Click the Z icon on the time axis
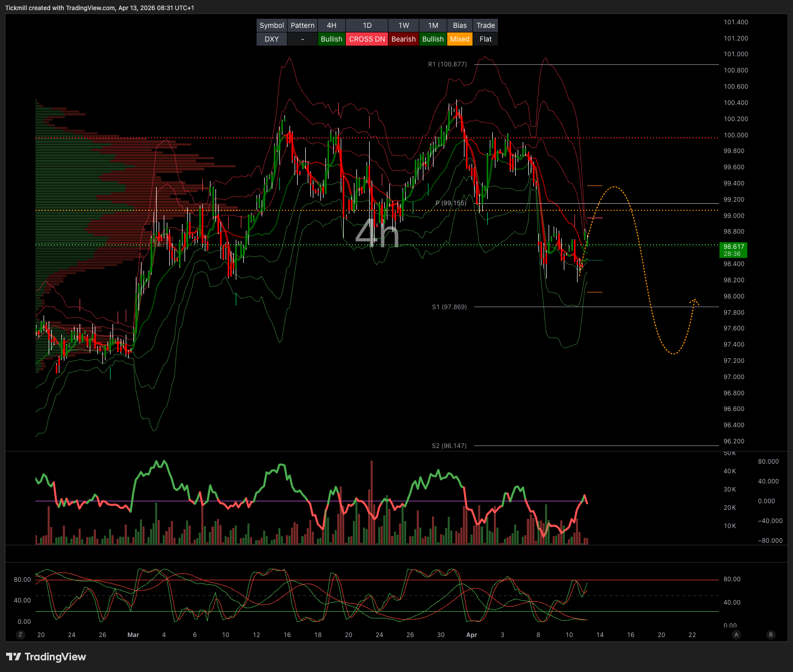This screenshot has height=672, width=793. pyautogui.click(x=20, y=634)
